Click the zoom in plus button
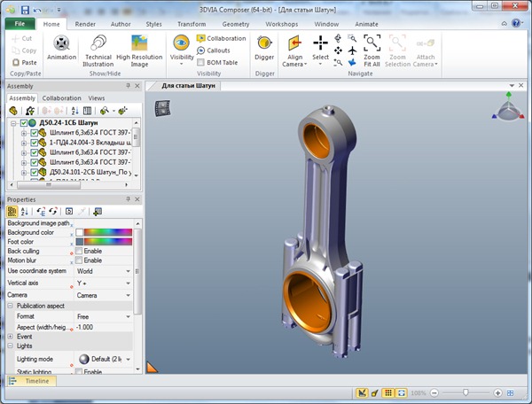This screenshot has width=532, height=404. tap(497, 392)
